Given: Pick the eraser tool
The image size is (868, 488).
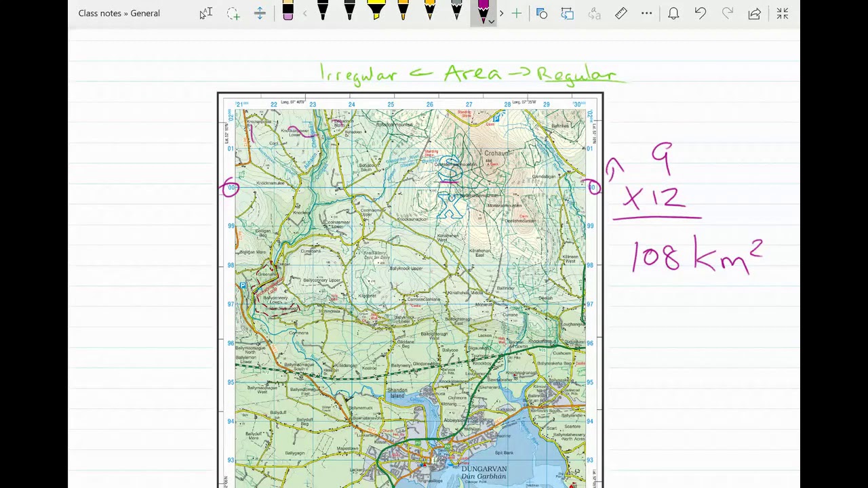Looking at the screenshot, I should click(288, 12).
